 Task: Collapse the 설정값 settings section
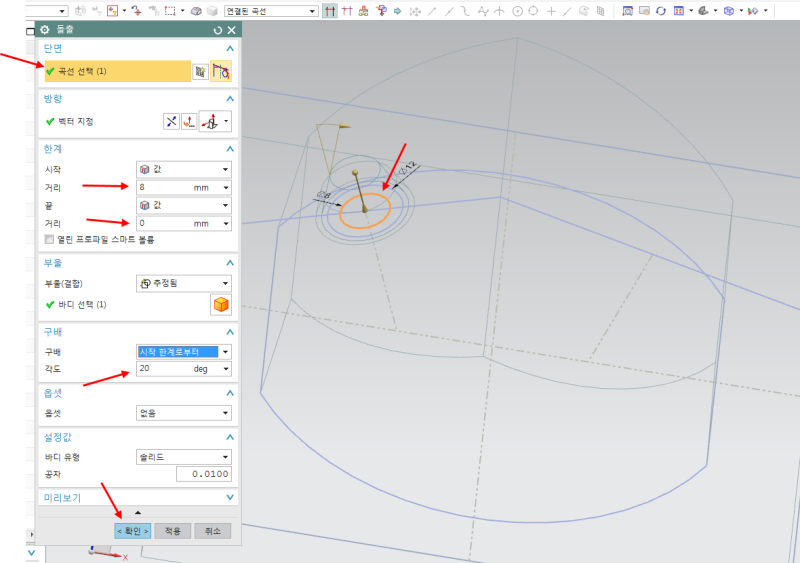[x=230, y=437]
